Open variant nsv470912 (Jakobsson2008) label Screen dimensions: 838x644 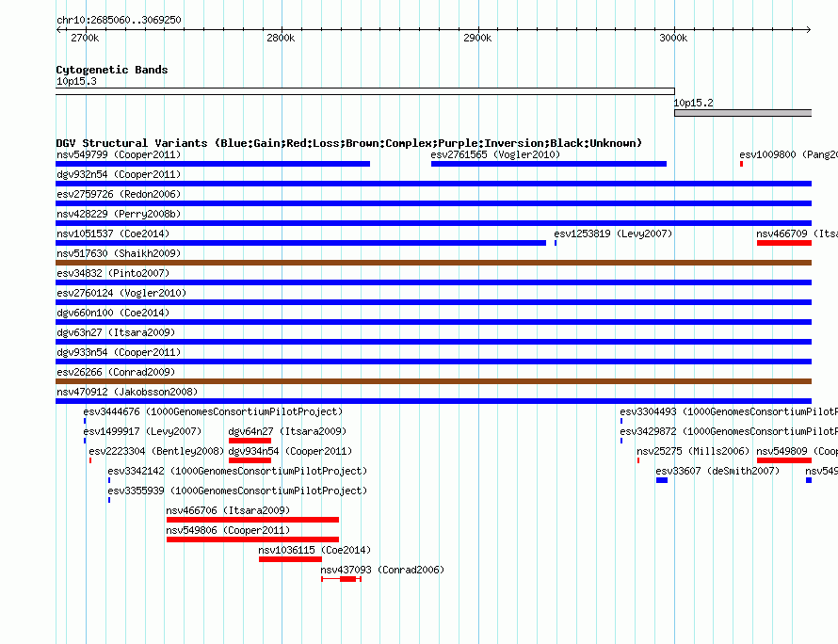127,392
